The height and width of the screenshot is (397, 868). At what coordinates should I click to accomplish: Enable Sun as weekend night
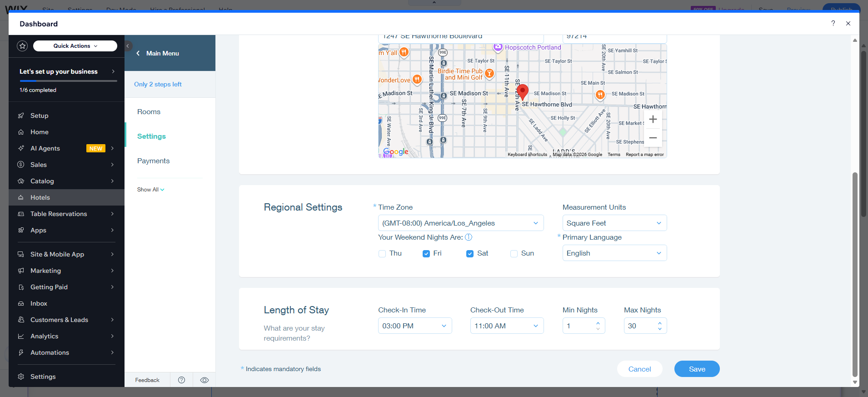click(x=514, y=254)
